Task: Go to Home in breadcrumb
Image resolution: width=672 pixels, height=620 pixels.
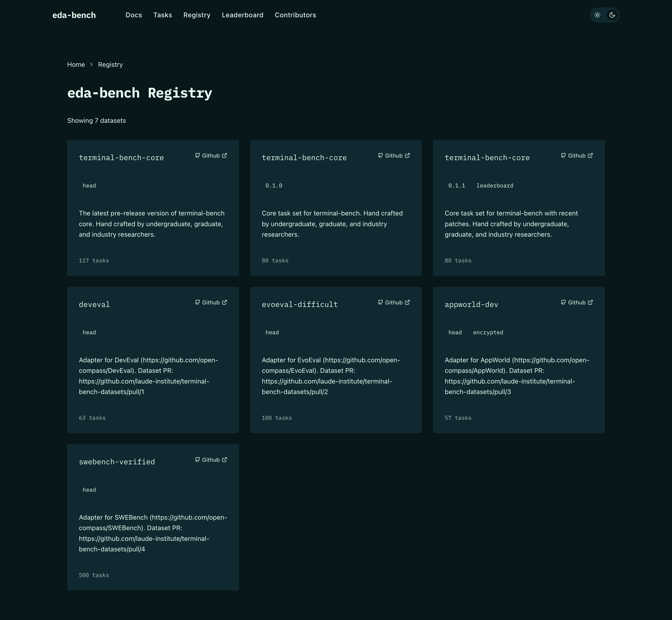Action: coord(76,64)
